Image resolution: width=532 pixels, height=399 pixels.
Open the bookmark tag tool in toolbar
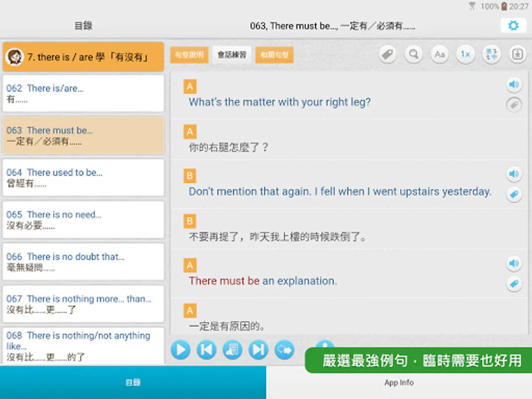pos(387,55)
